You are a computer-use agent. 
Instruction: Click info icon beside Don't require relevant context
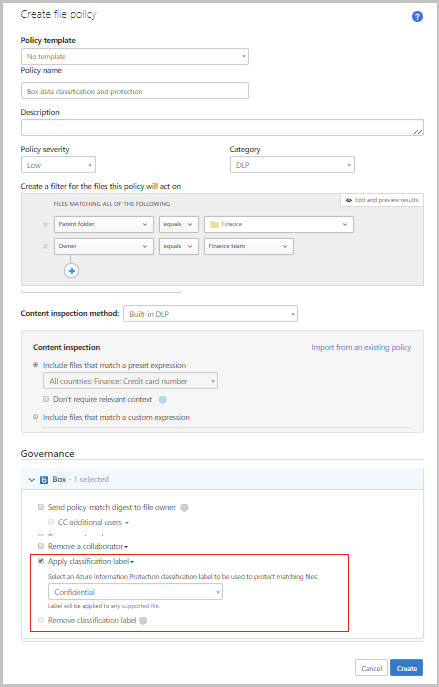pos(163,400)
